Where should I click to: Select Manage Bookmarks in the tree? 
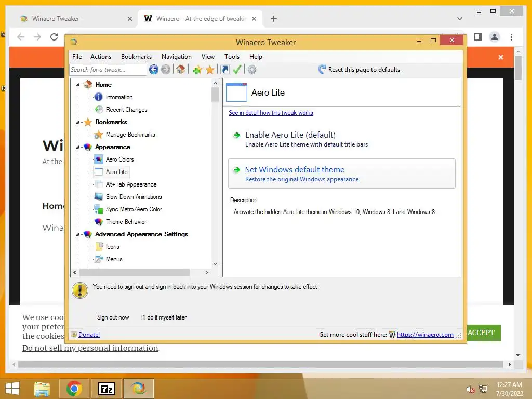point(130,135)
